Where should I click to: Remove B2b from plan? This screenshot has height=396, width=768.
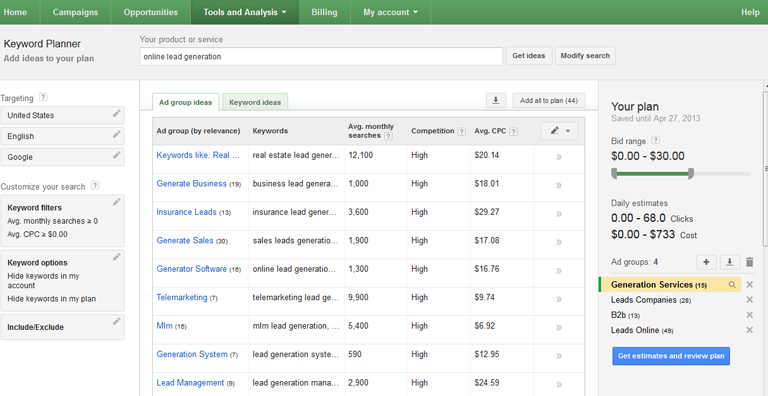749,315
